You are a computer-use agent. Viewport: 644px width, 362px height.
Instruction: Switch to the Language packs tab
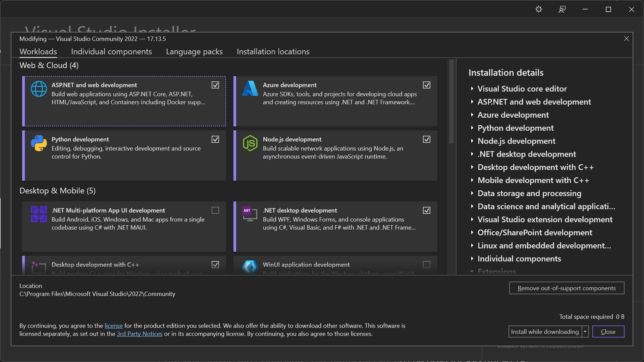pos(194,52)
